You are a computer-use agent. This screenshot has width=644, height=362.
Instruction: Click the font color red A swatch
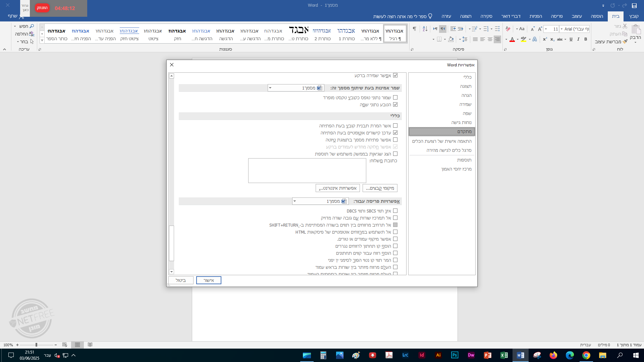[x=512, y=39]
